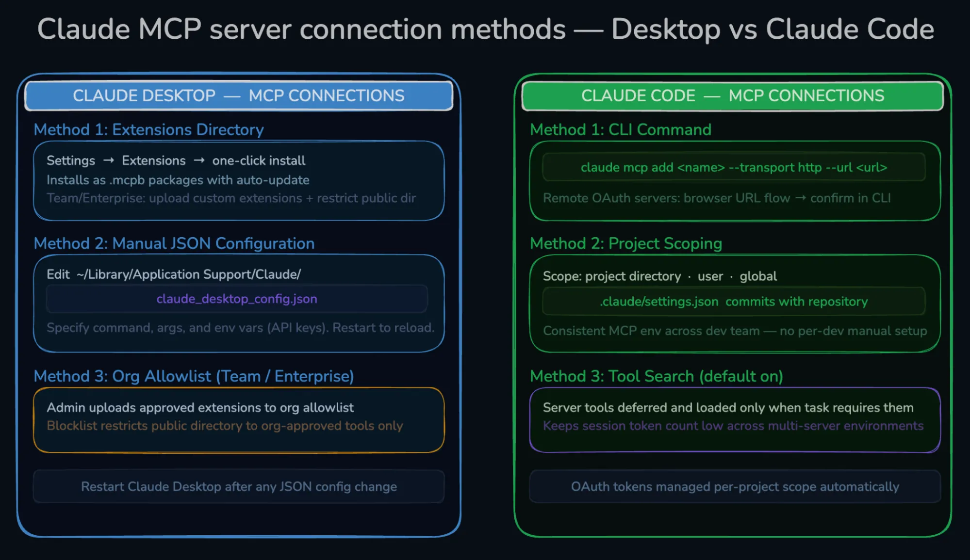The width and height of the screenshot is (970, 560).
Task: Click heading 'Method 3: Org Allowlist (Team / Enterprise)'
Action: point(194,376)
